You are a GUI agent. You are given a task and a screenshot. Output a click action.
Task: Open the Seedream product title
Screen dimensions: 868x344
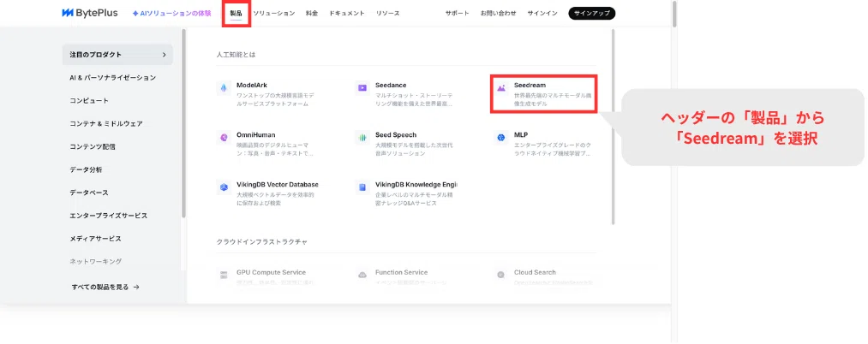(x=530, y=86)
